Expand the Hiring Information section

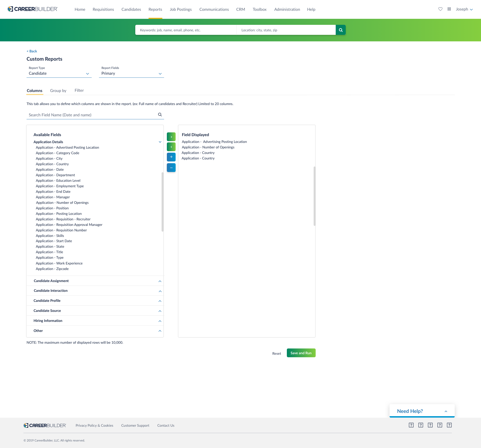tap(95, 321)
